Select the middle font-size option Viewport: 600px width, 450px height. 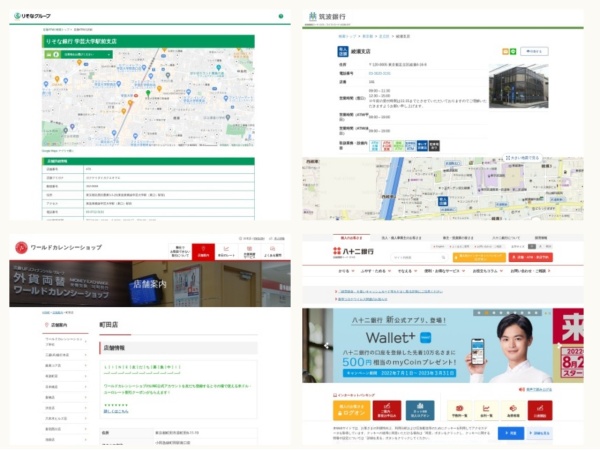click(540, 247)
